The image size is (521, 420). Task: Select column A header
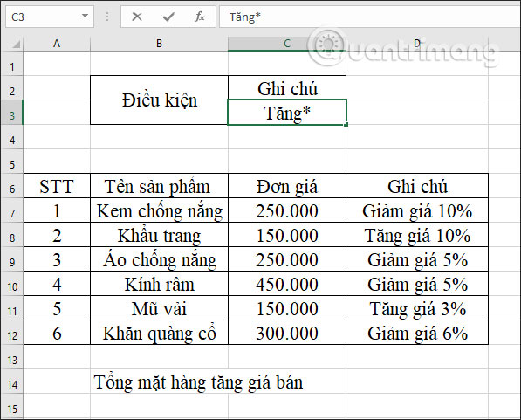[57, 44]
